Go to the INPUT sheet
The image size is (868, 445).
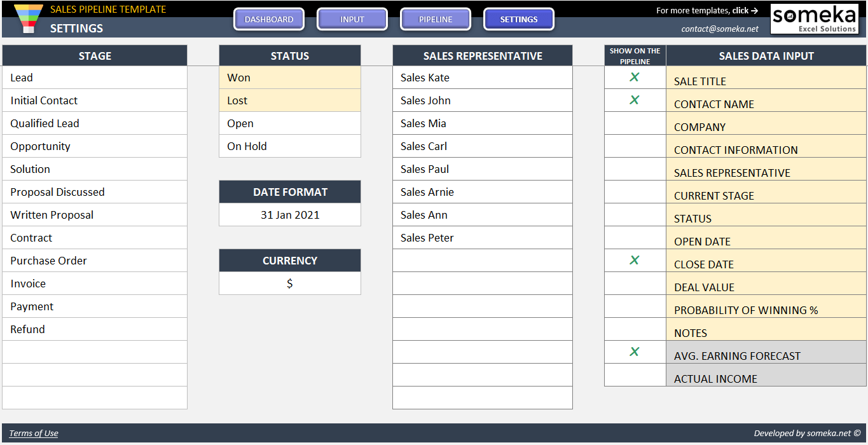click(x=352, y=19)
